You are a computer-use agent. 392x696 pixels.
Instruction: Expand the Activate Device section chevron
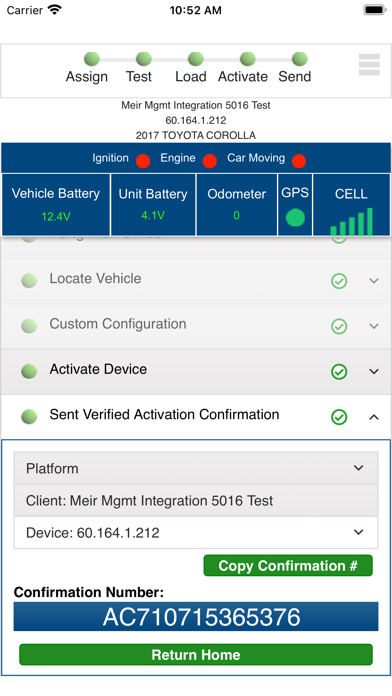[374, 372]
